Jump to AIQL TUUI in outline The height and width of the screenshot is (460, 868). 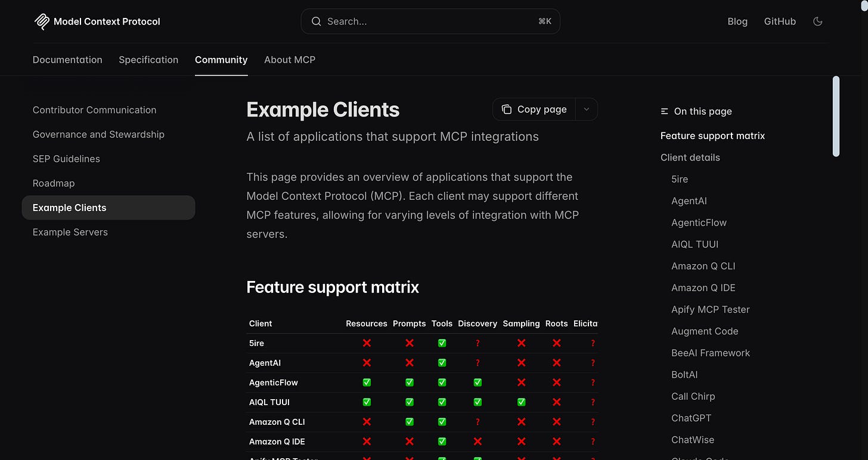pos(695,245)
